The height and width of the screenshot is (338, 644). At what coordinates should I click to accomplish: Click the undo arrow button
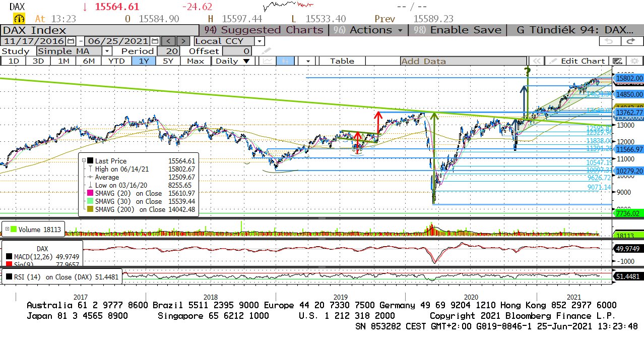point(609,41)
